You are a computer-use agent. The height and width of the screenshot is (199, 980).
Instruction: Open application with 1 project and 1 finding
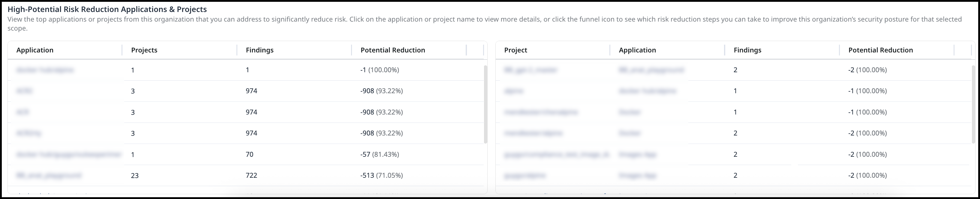click(45, 70)
